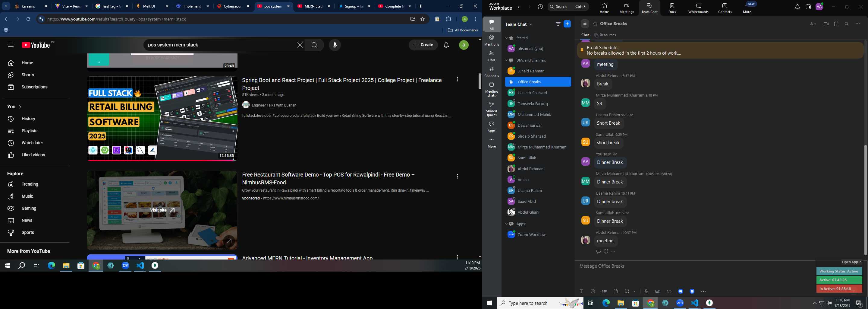Open Resources tab in Office Breaks
The height and width of the screenshot is (309, 868).
[x=605, y=35]
